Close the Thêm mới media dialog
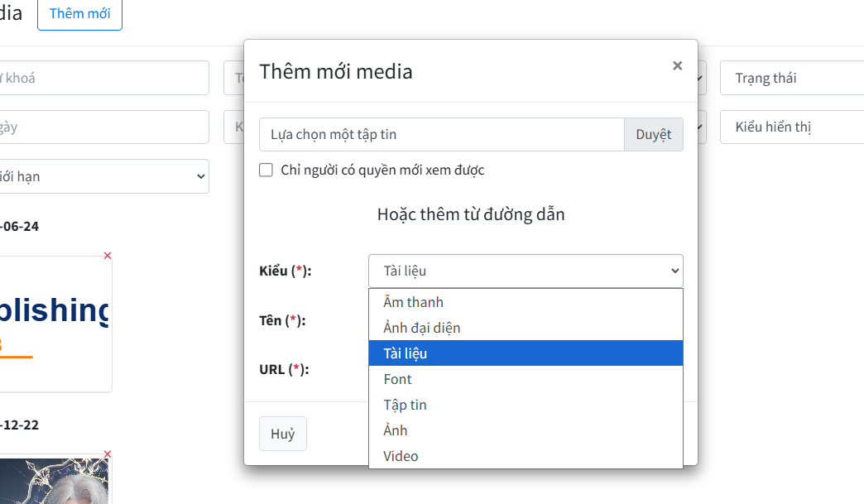Screen dimensions: 864x504 click(677, 65)
